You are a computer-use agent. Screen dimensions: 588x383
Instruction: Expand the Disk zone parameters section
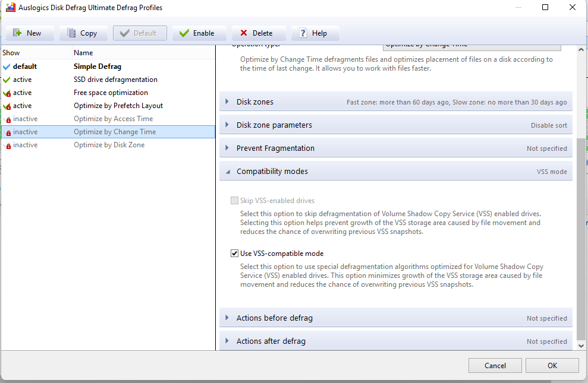(395, 125)
